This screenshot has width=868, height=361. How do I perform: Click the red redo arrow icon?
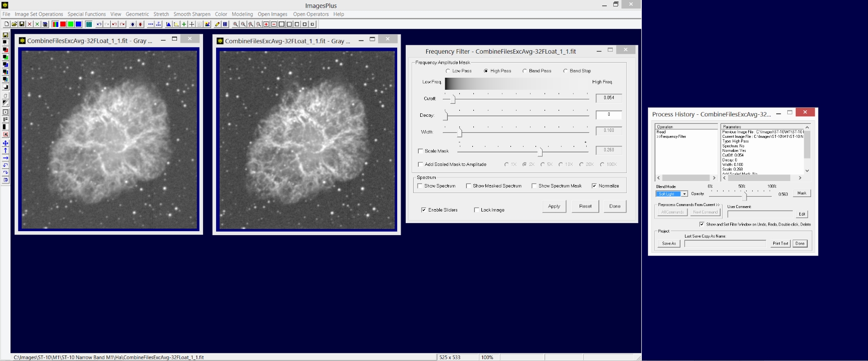(x=122, y=24)
